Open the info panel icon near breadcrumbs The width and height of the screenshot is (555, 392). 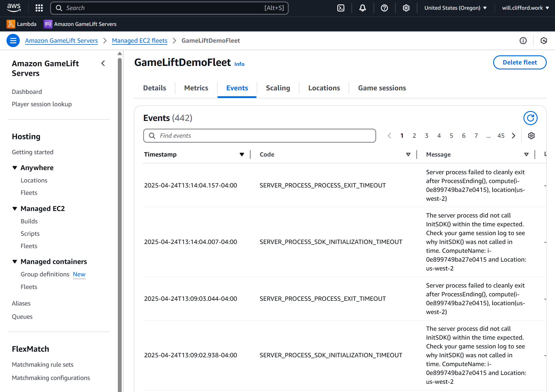[523, 41]
